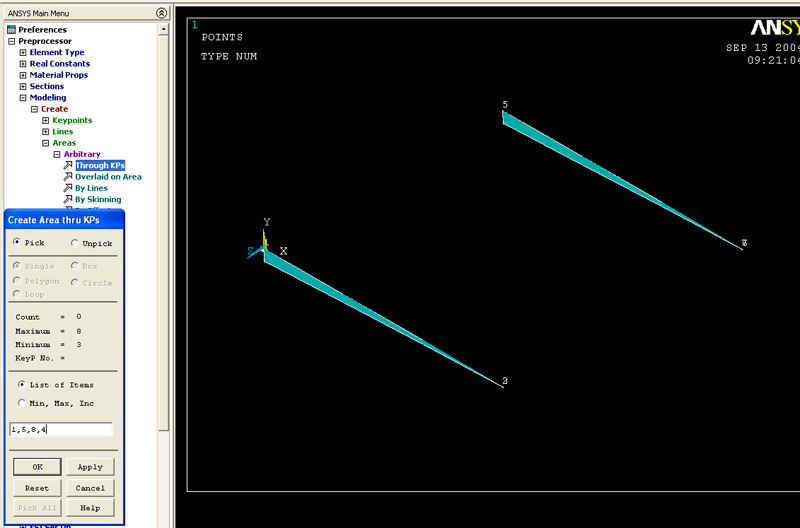Viewport: 800px width, 528px height.
Task: Pick keypoint 5 in the graphics window
Action: [504, 112]
